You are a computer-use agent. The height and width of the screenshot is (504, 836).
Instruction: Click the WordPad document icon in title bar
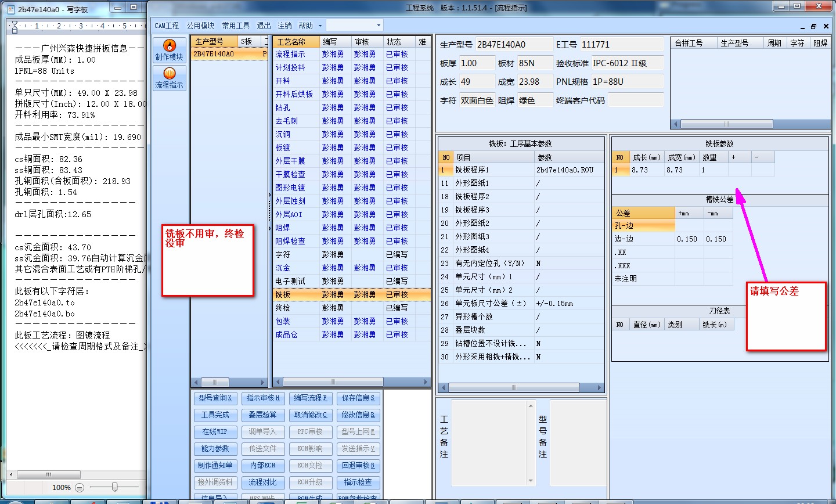coord(10,9)
